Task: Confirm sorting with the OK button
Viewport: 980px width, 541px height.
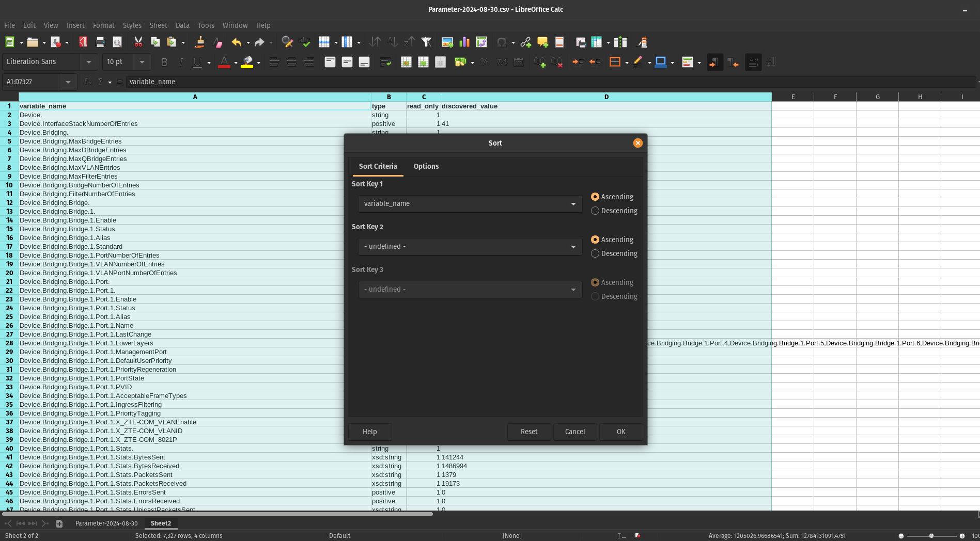Action: (620, 432)
